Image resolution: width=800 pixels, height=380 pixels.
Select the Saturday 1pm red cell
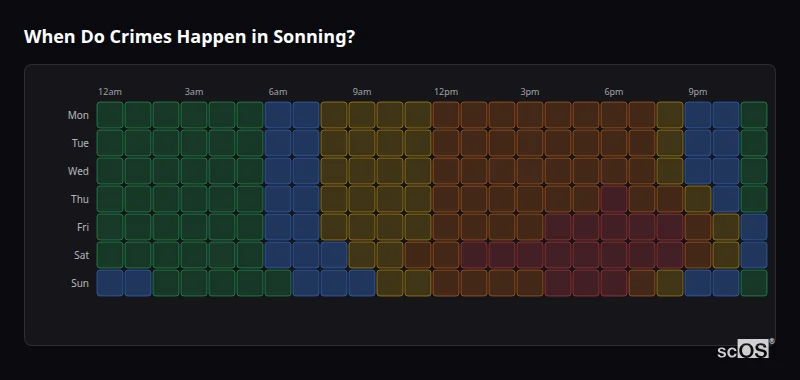pos(474,255)
